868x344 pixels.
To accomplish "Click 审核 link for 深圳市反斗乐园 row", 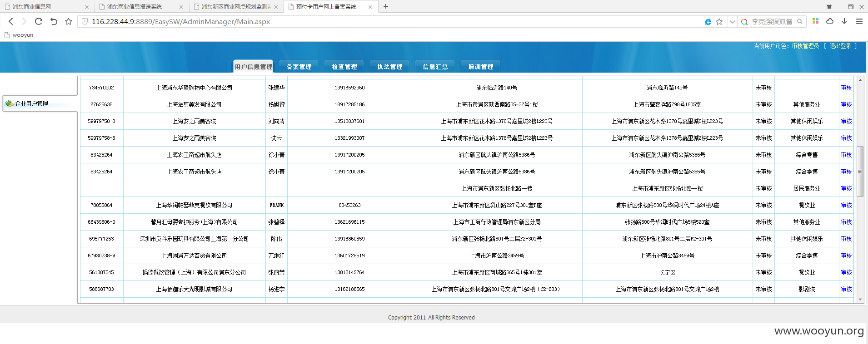I will pos(846,239).
